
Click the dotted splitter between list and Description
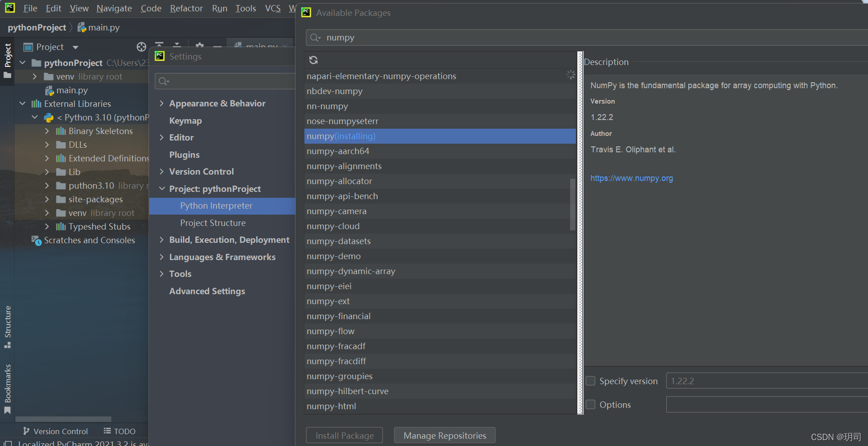click(580, 233)
